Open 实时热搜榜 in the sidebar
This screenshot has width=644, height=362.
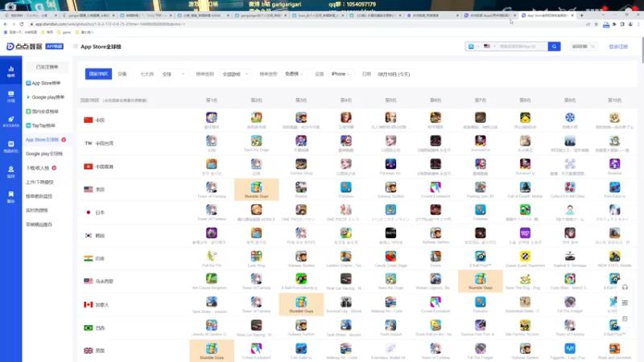(37, 210)
